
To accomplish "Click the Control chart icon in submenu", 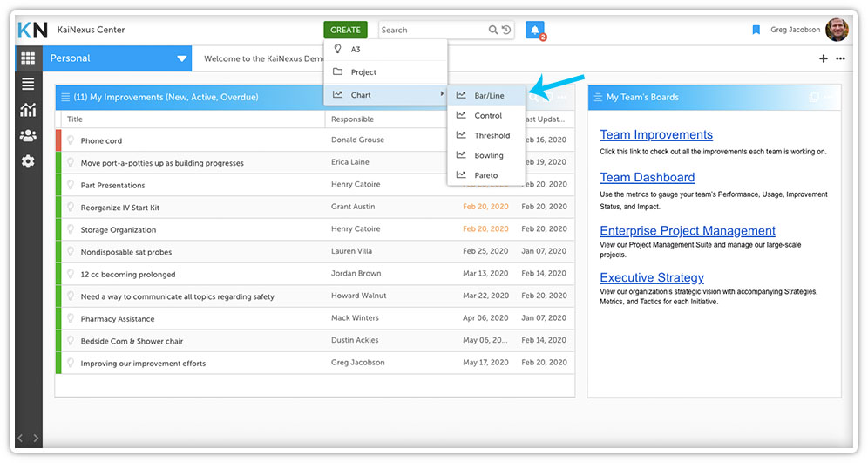I will [460, 115].
